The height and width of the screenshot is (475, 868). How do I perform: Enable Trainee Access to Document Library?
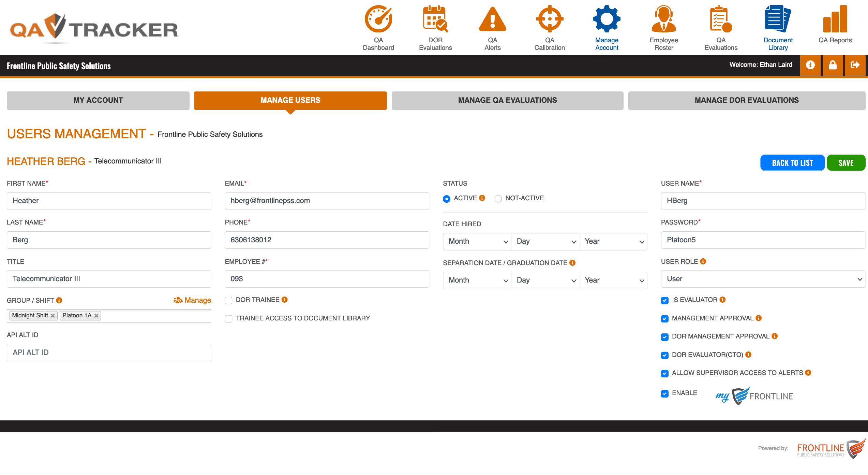(229, 319)
